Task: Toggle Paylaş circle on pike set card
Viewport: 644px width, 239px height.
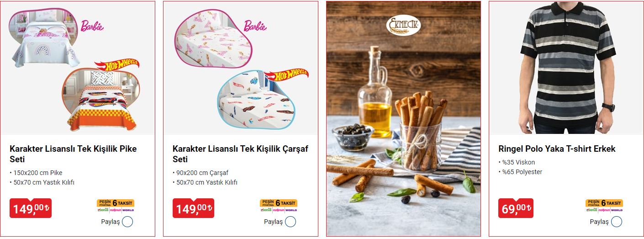Action: [x=127, y=222]
